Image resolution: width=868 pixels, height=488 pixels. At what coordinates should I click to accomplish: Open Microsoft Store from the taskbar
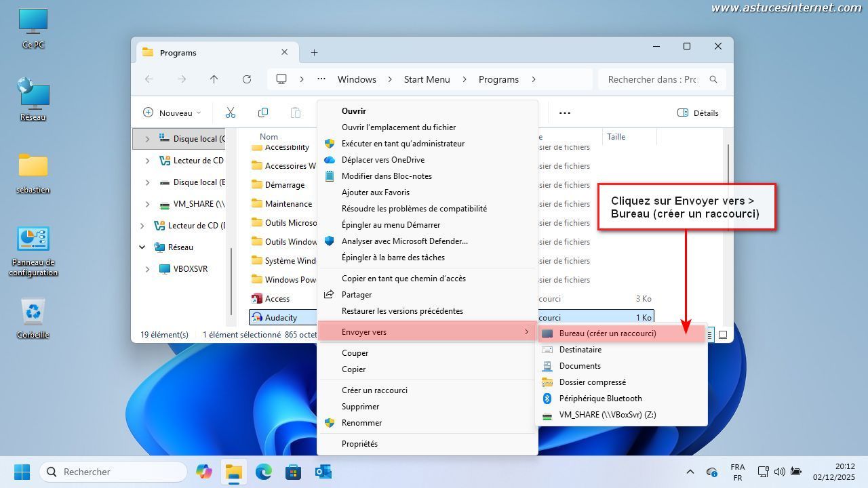point(293,472)
